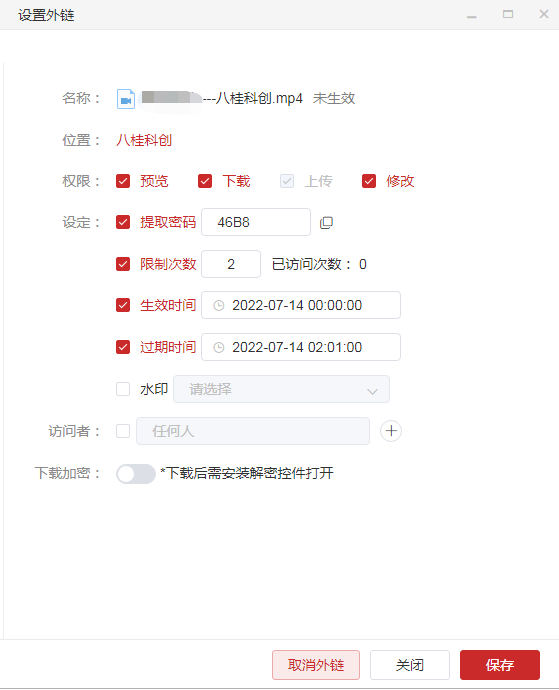The height and width of the screenshot is (690, 559).
Task: Uncheck the 下载 permission checkbox
Action: (205, 181)
